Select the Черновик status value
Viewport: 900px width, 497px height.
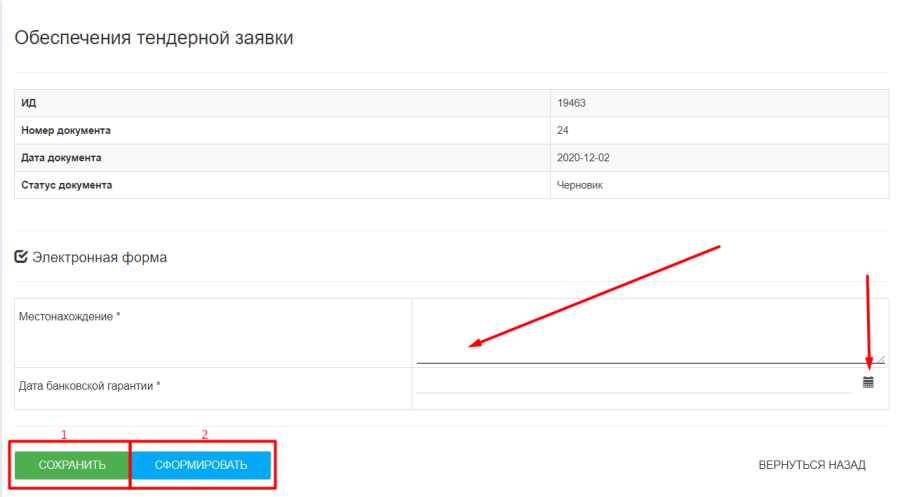coord(579,185)
